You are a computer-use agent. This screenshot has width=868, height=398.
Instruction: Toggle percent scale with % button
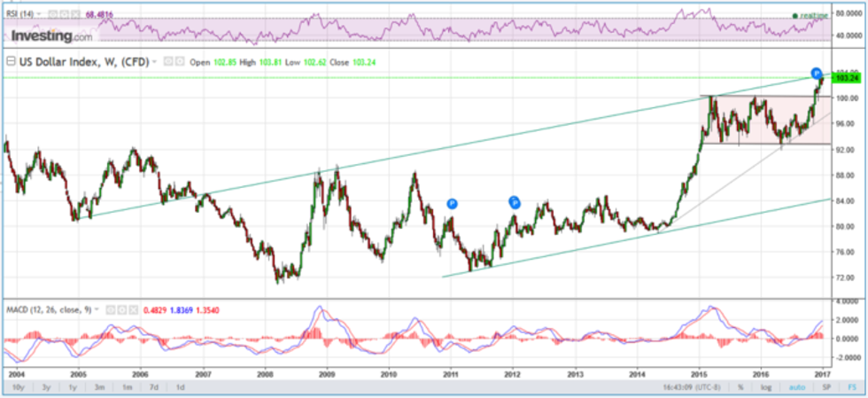coord(737,387)
